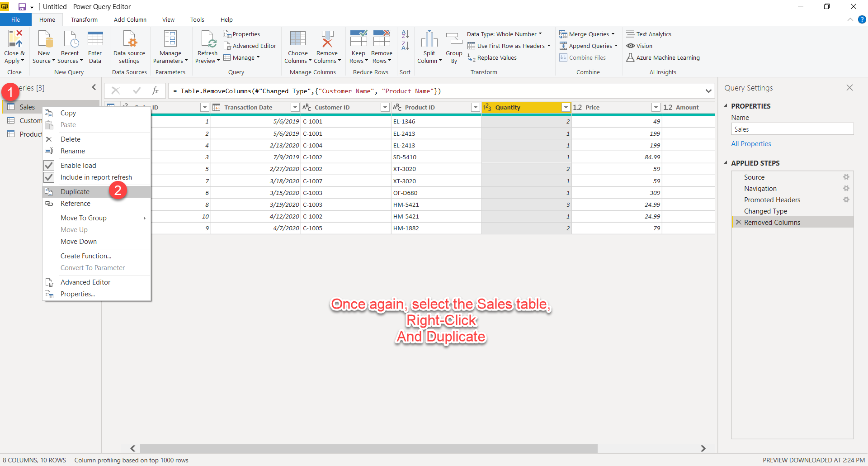The height and width of the screenshot is (466, 868).
Task: Switch to the Transform tab
Action: coord(84,19)
